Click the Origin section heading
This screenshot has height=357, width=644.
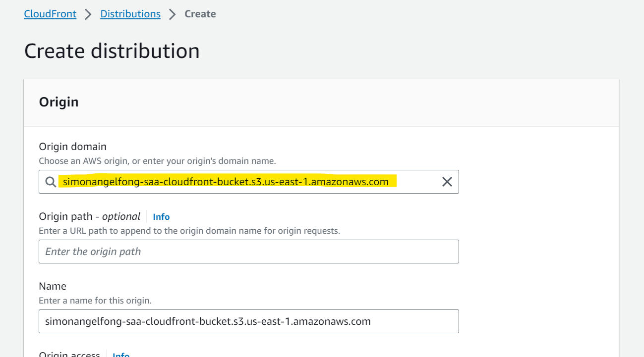(59, 102)
